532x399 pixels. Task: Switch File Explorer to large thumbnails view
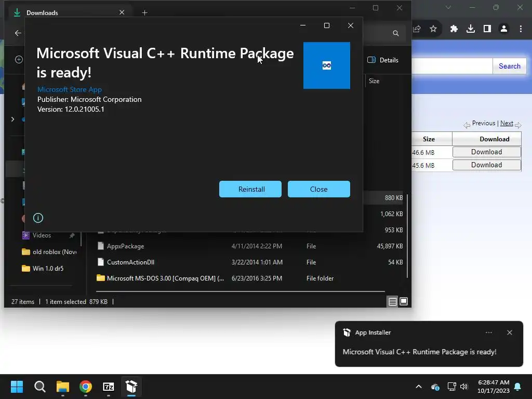tap(404, 301)
